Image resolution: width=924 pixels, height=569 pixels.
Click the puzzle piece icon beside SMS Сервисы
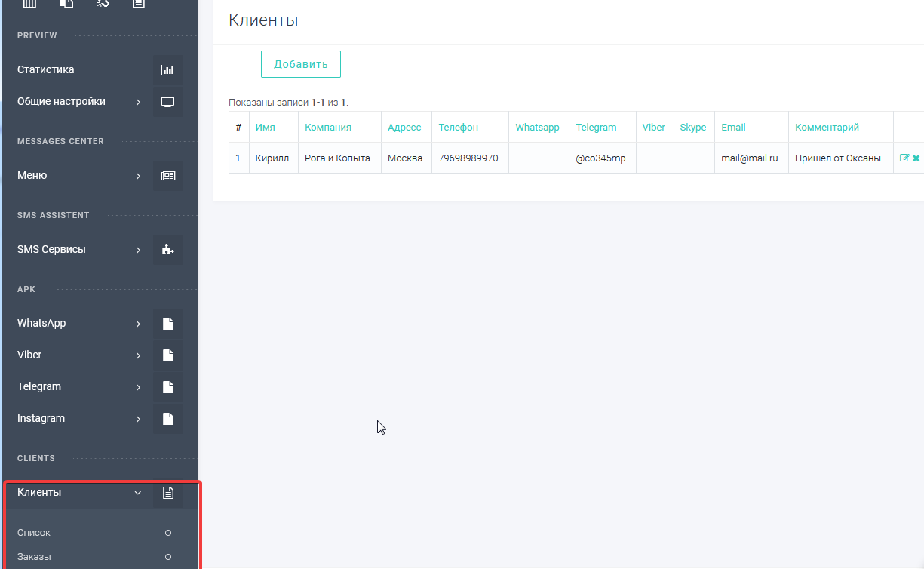[x=167, y=250]
